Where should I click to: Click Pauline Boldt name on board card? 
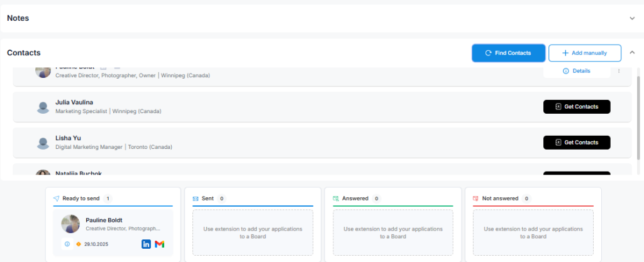tap(104, 220)
